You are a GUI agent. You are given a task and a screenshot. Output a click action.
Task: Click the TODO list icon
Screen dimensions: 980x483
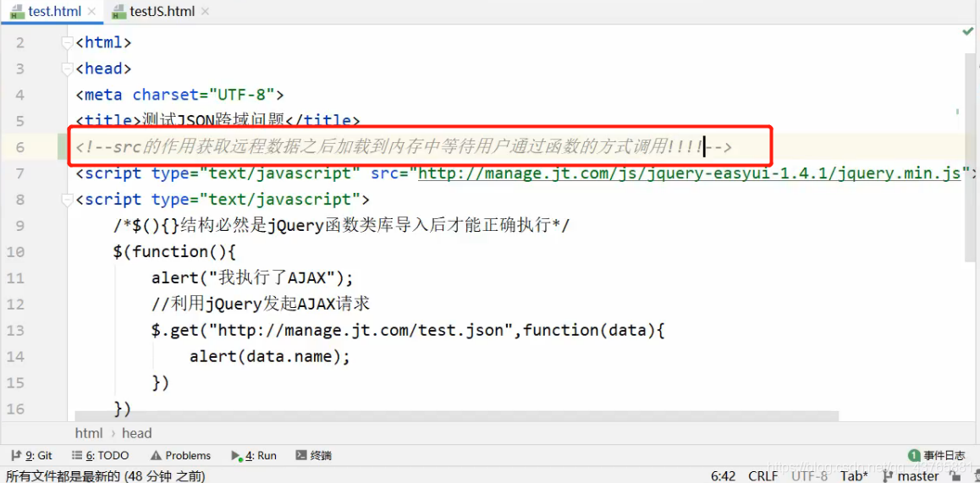pos(77,455)
